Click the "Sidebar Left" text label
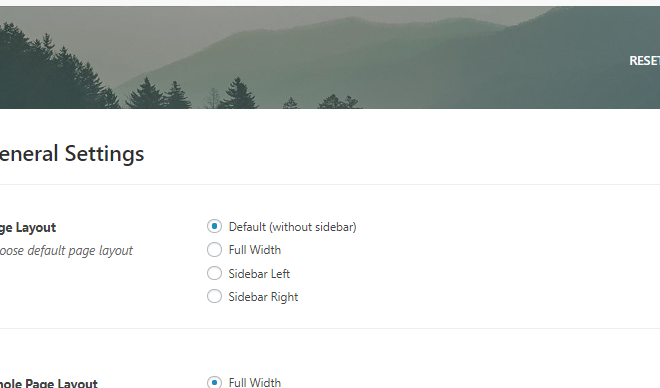Screen dimensions: 660x388 (x=259, y=274)
